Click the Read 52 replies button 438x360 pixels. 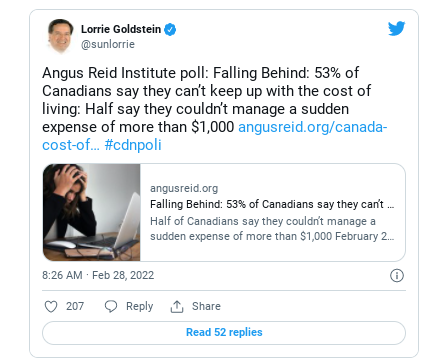(x=224, y=333)
